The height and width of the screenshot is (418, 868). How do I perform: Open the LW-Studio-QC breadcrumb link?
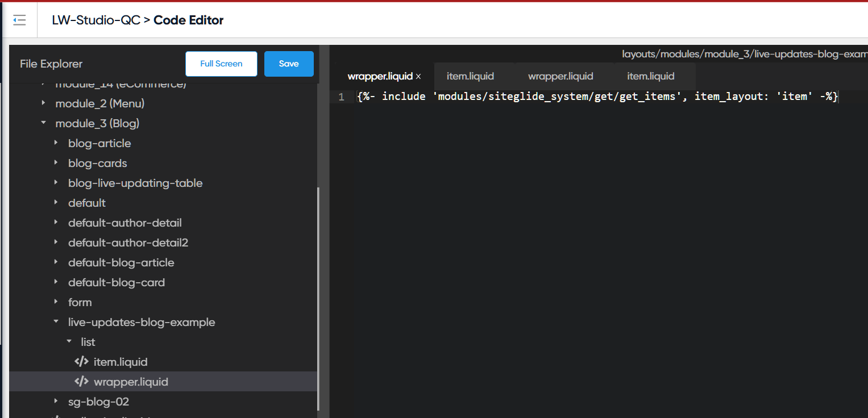[x=96, y=20]
